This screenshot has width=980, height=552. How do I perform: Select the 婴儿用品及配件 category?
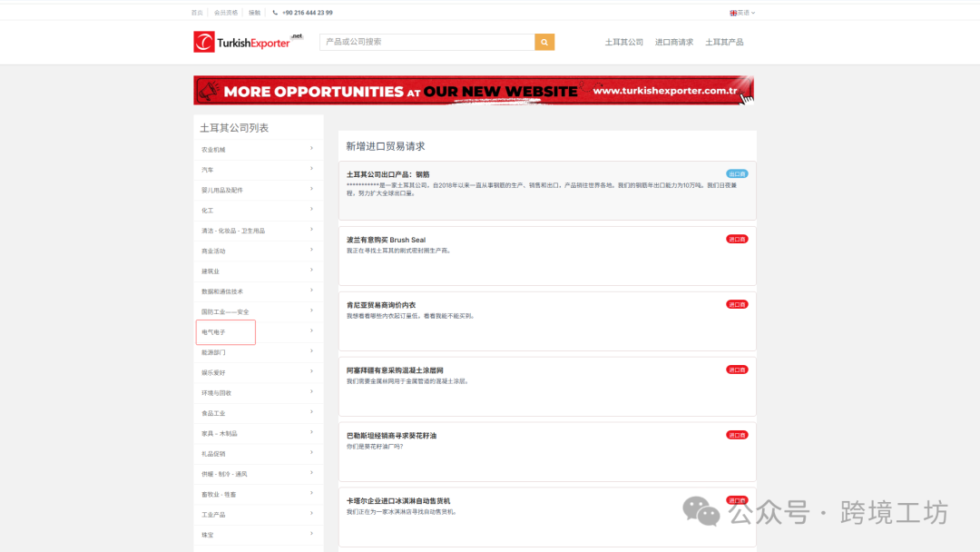pyautogui.click(x=222, y=190)
